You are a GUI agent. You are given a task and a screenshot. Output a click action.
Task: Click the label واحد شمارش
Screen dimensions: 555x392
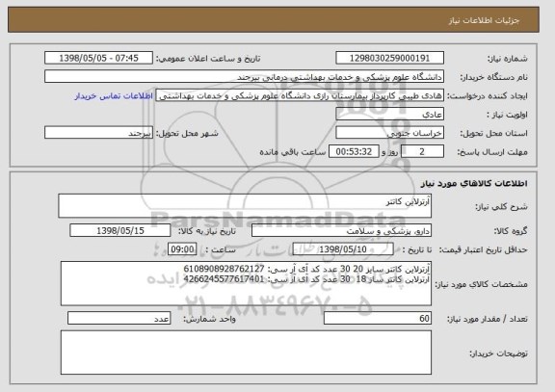[x=209, y=319]
